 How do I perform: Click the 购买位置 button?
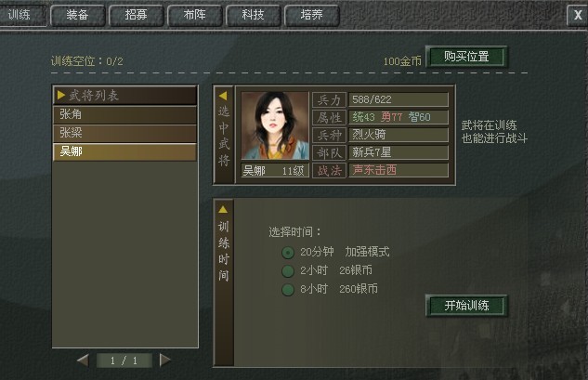coord(466,57)
